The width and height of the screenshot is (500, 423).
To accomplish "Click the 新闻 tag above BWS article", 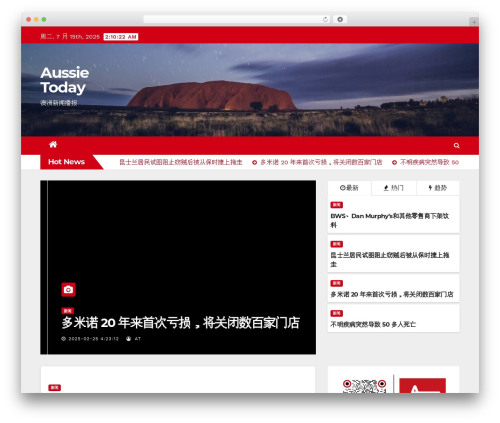I will pos(337,205).
